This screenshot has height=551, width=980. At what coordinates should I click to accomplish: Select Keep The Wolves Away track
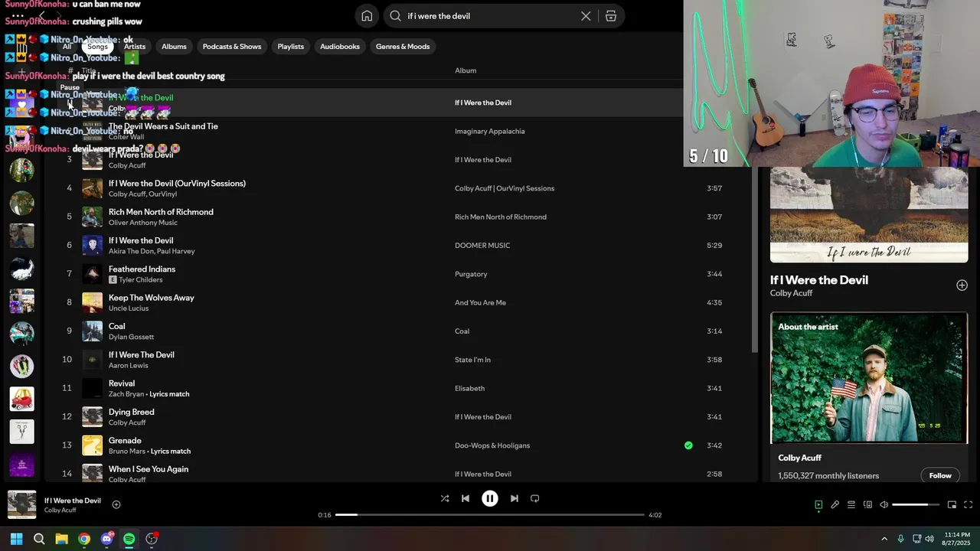[x=152, y=298]
